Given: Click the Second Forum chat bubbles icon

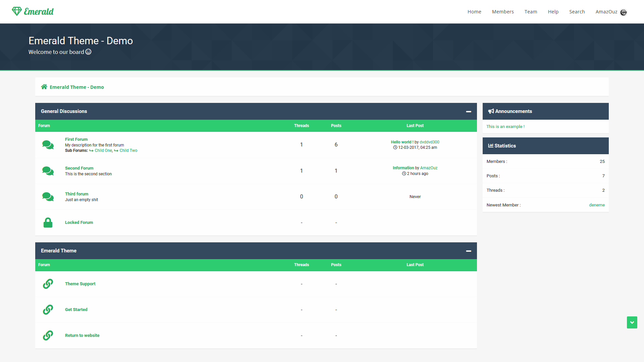Looking at the screenshot, I should click(x=48, y=171).
